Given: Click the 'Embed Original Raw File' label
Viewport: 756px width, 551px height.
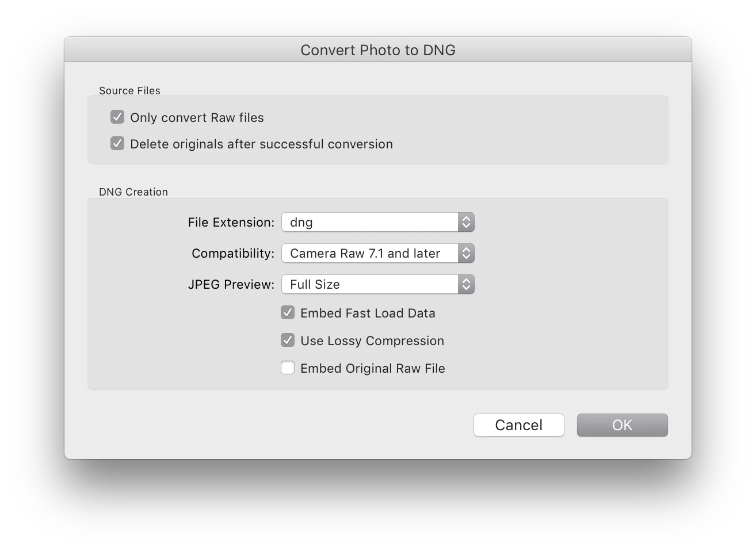Looking at the screenshot, I should (x=373, y=369).
